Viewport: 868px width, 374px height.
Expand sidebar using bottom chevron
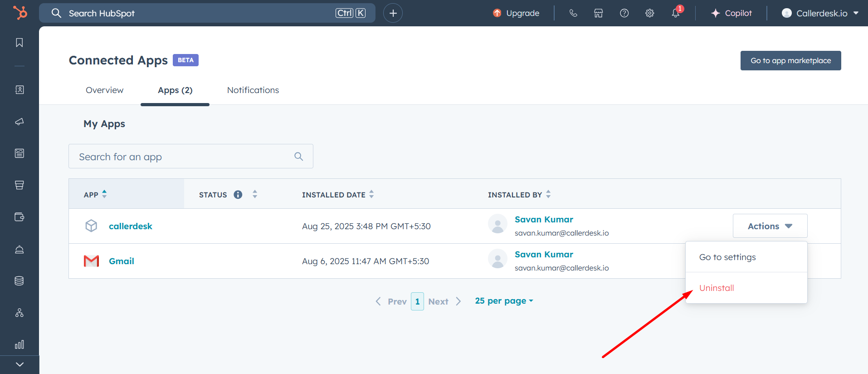click(x=20, y=364)
